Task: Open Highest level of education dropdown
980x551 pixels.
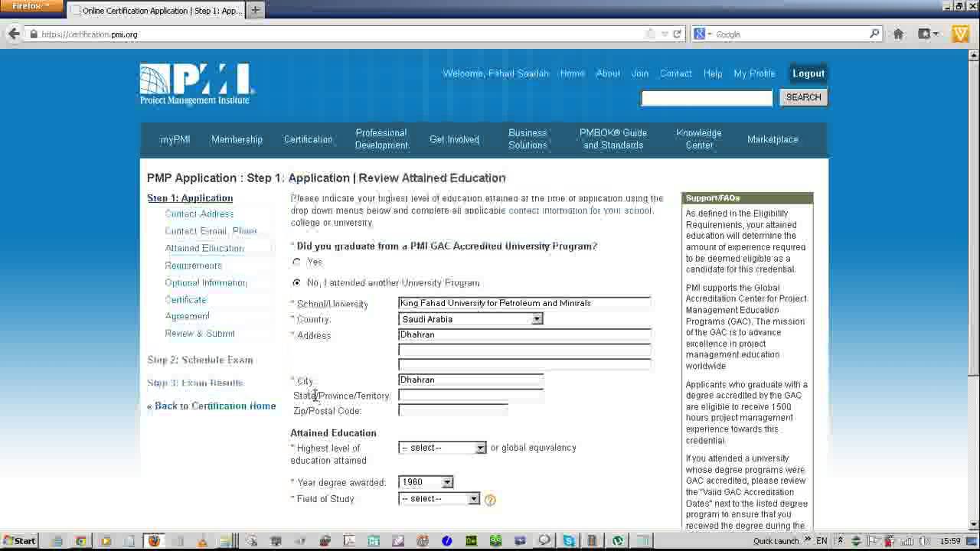Action: point(442,448)
